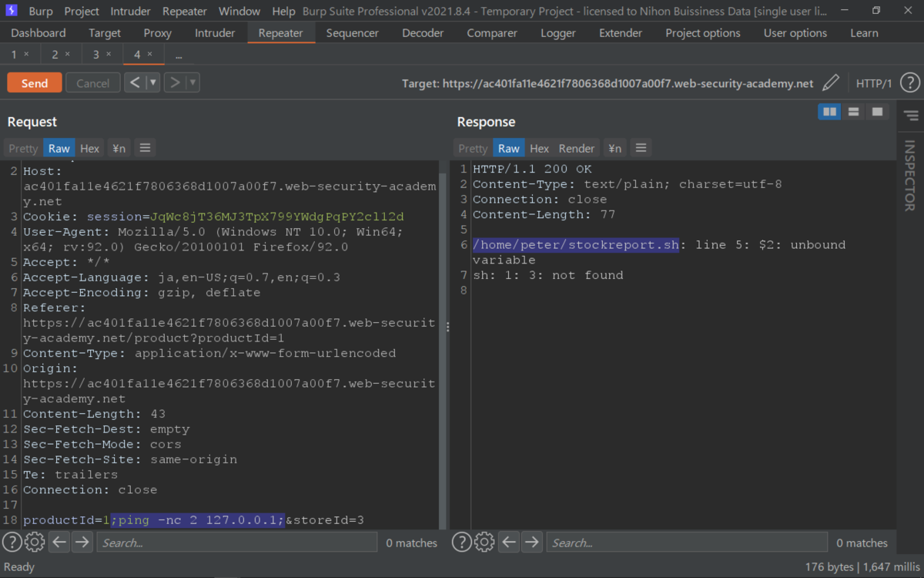Open Repeater help question mark icon
The image size is (924, 578).
[x=909, y=82]
